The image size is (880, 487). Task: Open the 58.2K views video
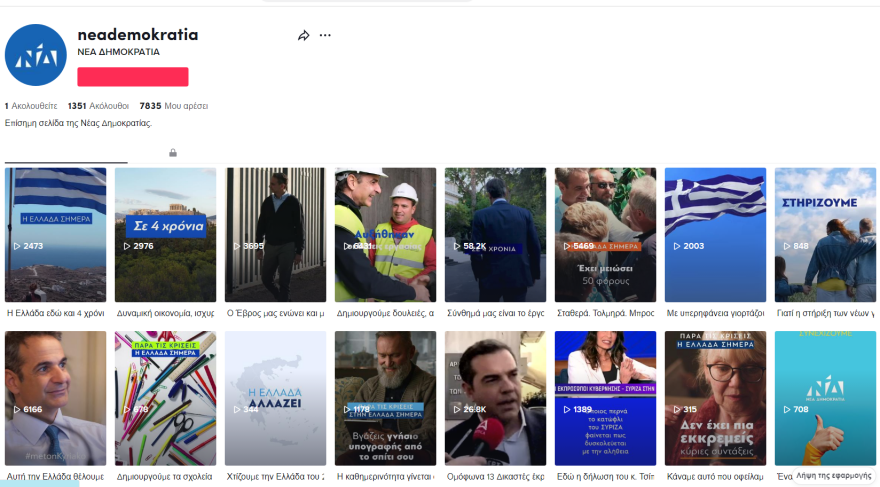point(495,235)
